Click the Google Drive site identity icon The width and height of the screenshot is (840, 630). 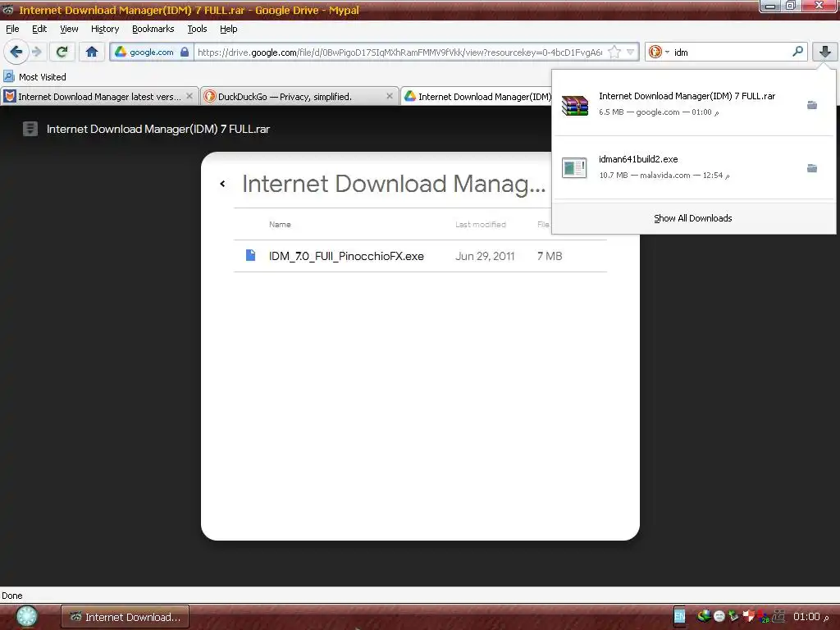[x=121, y=52]
